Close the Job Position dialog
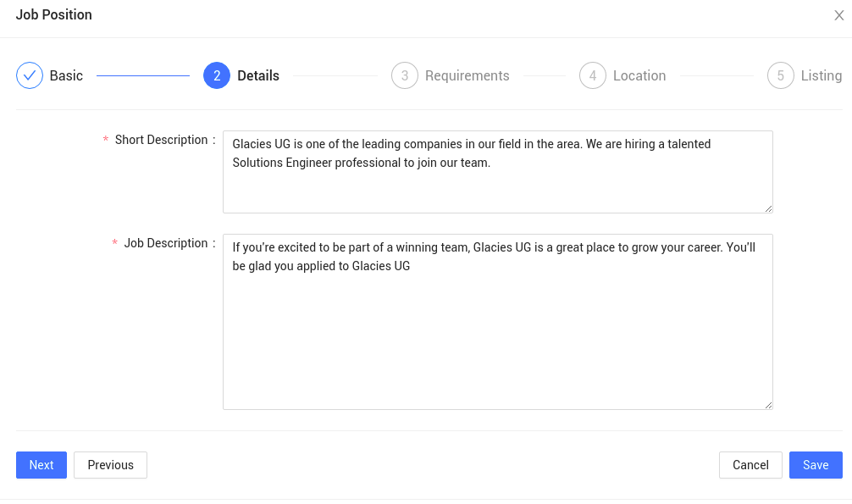The image size is (852, 504). coord(839,15)
